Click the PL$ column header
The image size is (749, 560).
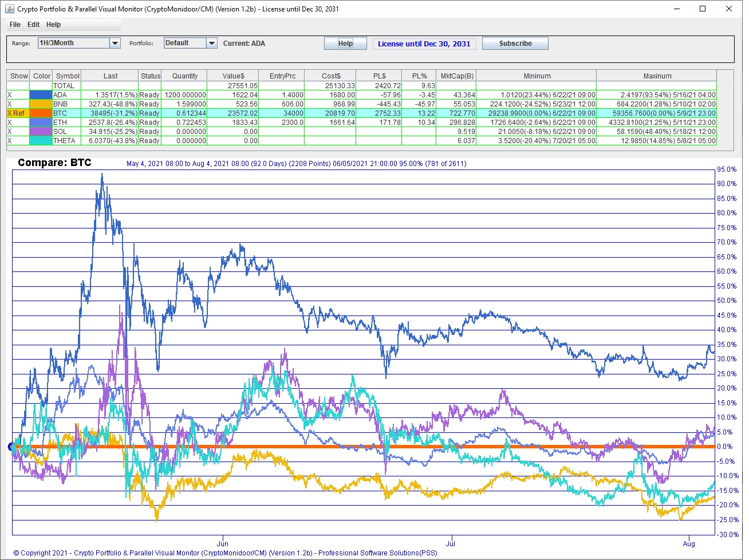379,76
